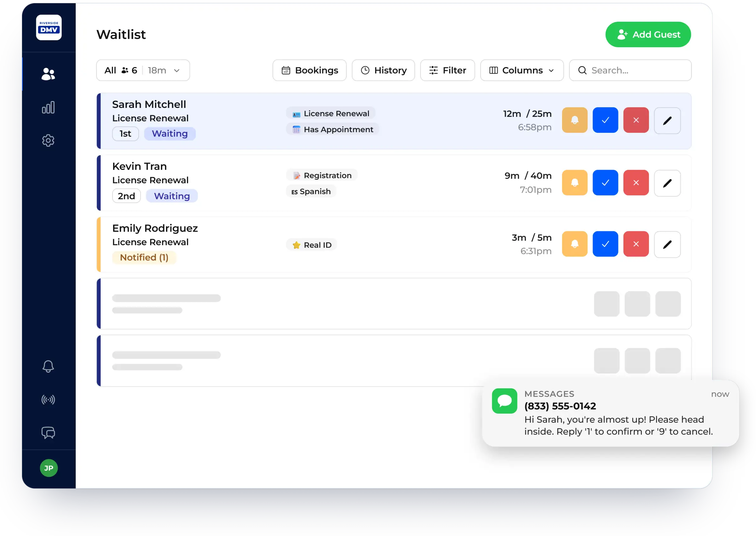
Task: Edit Sarah Mitchell's entry
Action: 667,121
